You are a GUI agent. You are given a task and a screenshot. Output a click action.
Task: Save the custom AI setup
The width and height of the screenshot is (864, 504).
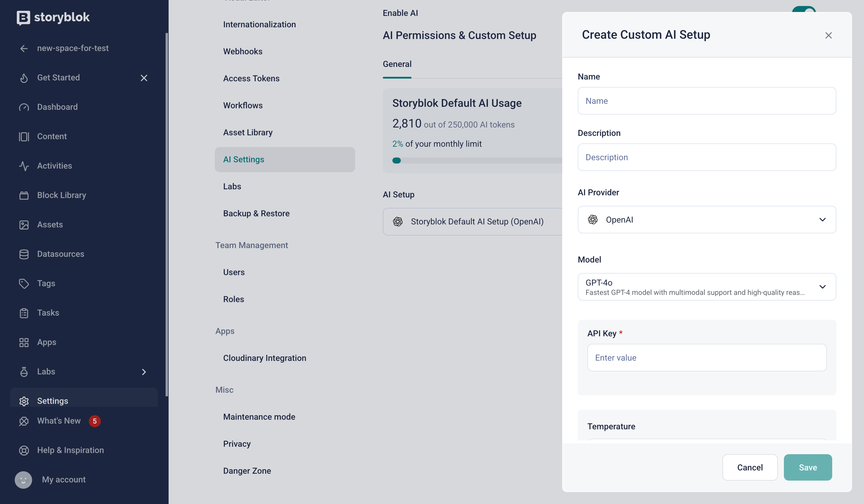click(807, 467)
